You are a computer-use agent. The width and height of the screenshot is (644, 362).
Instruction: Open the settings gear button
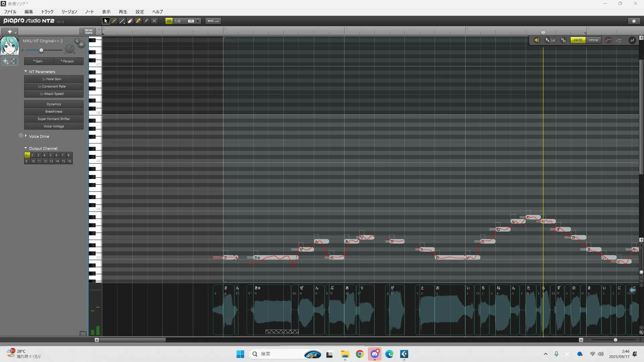[634, 21]
